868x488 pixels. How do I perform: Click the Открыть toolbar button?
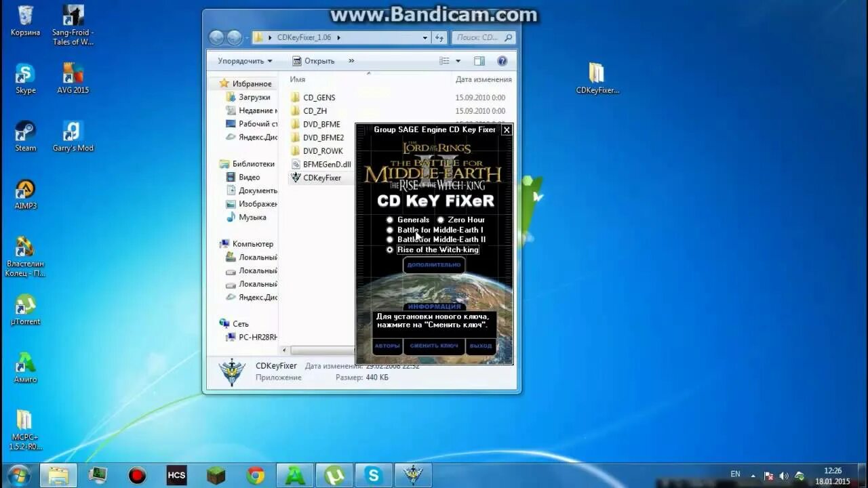[313, 61]
